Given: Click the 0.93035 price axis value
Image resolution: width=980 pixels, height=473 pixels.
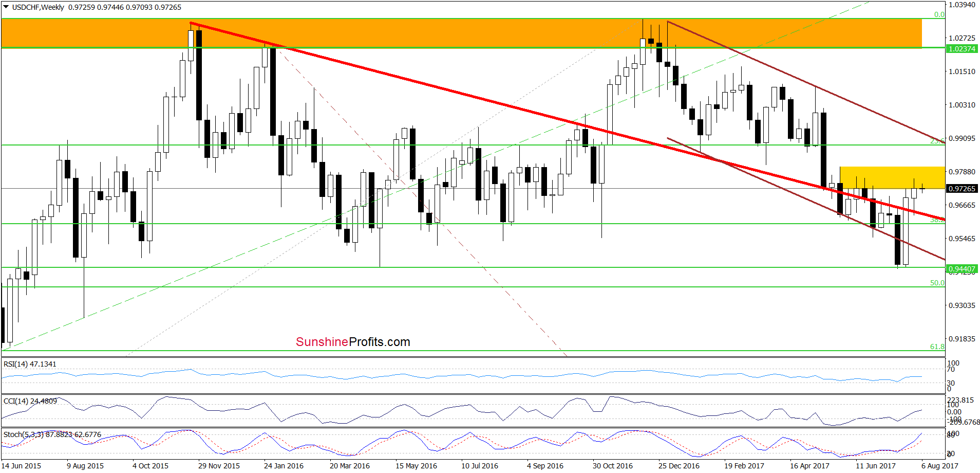Looking at the screenshot, I should [x=962, y=305].
